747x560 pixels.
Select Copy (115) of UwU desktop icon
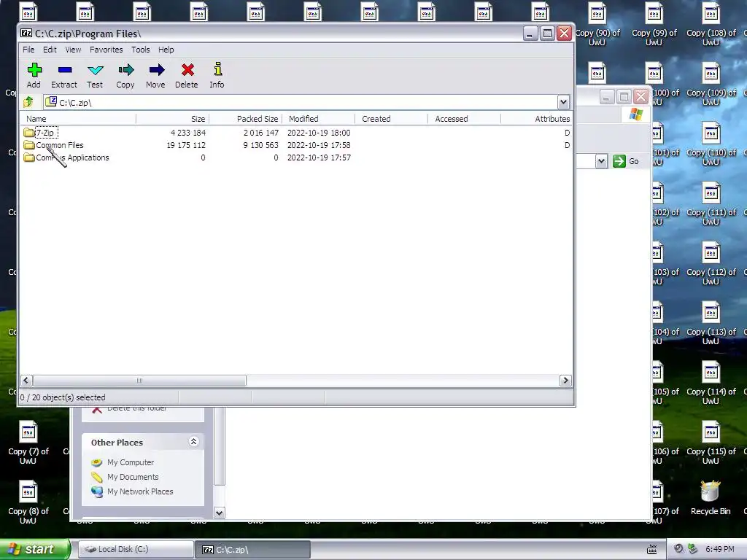(x=711, y=443)
